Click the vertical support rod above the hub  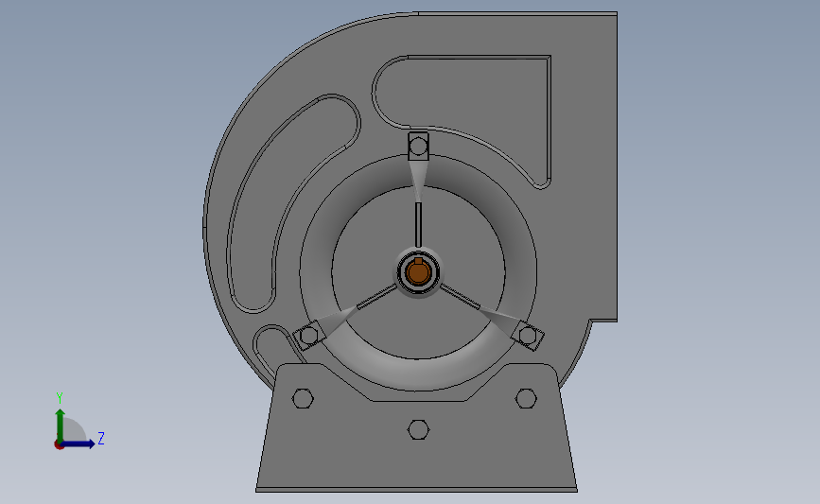pyautogui.click(x=418, y=225)
